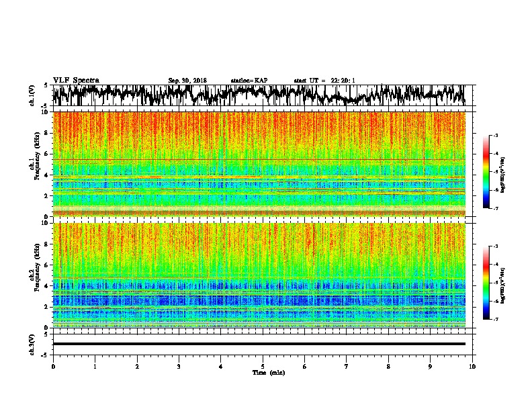Click time axis tick label '9'
532x411 pixels.
tap(430, 367)
